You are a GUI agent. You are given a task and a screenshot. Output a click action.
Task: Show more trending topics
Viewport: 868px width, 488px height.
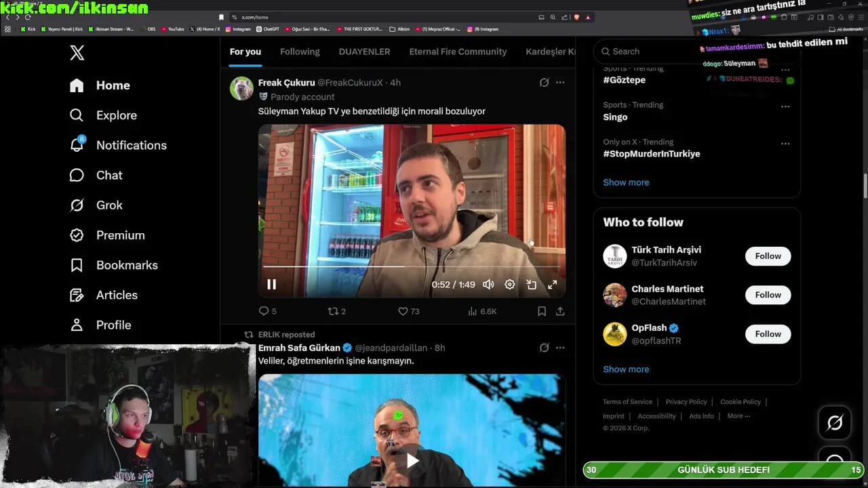click(626, 182)
